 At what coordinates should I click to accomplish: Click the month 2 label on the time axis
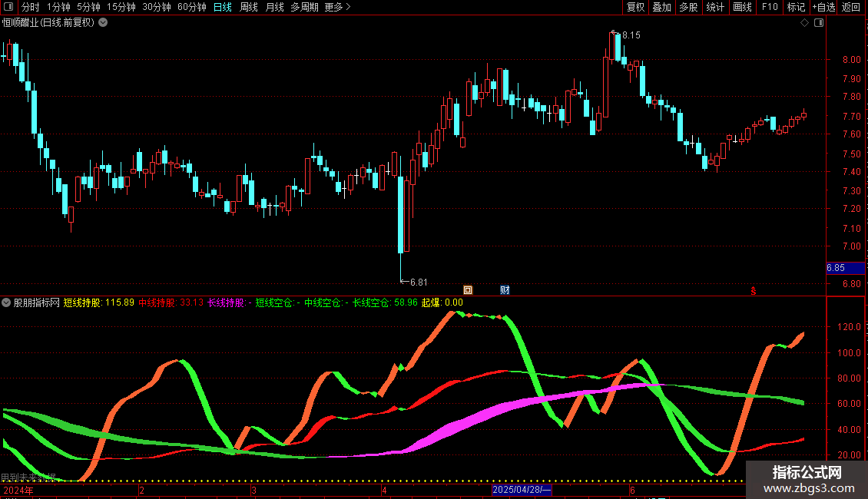(x=141, y=490)
